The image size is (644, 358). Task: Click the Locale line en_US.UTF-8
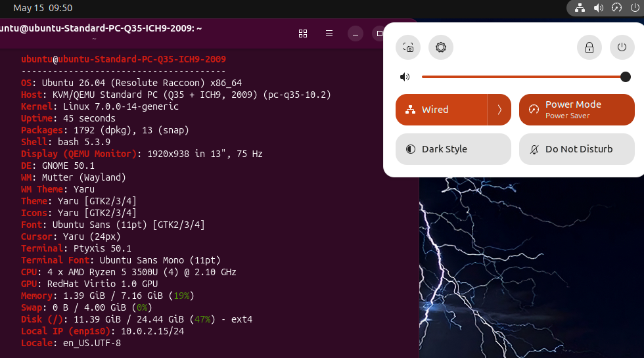click(x=71, y=343)
